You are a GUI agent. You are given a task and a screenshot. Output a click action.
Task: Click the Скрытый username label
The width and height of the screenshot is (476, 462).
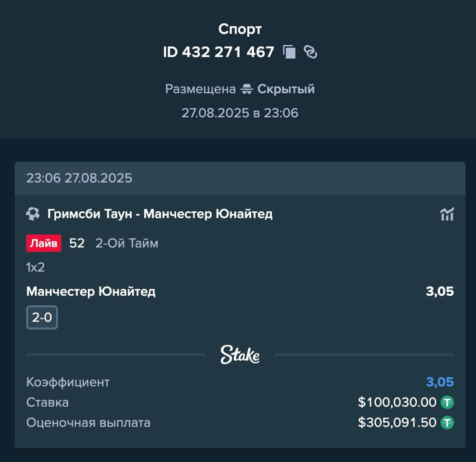286,89
